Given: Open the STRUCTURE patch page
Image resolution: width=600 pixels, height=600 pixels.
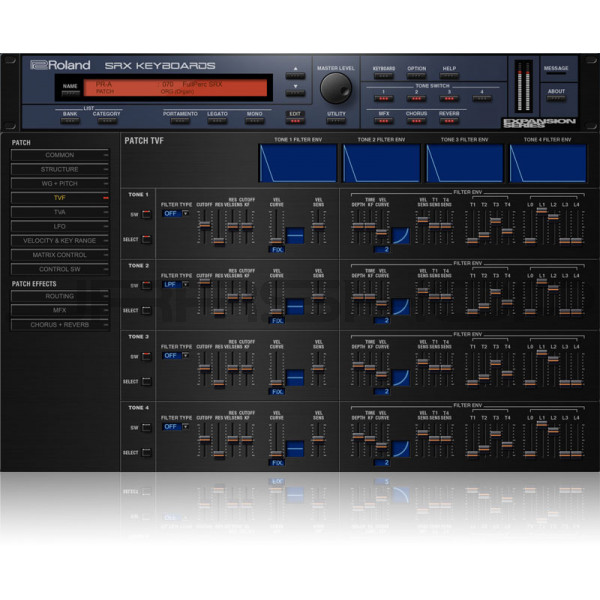Looking at the screenshot, I should click(60, 169).
